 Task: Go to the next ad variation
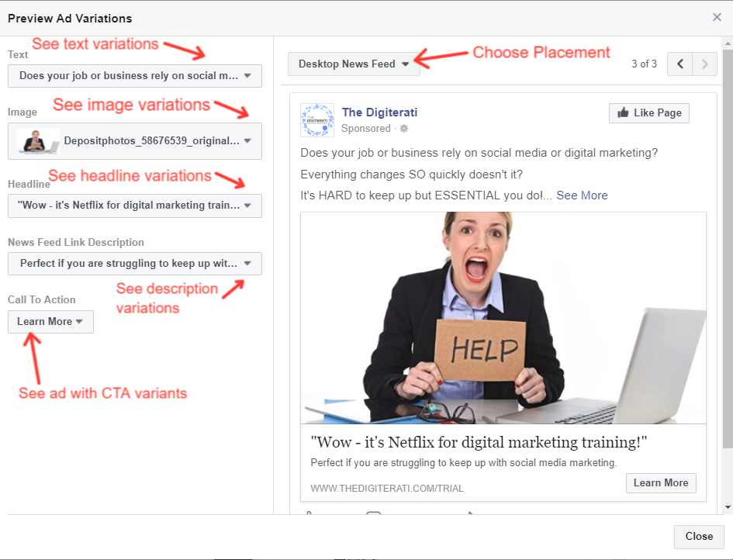[x=704, y=64]
